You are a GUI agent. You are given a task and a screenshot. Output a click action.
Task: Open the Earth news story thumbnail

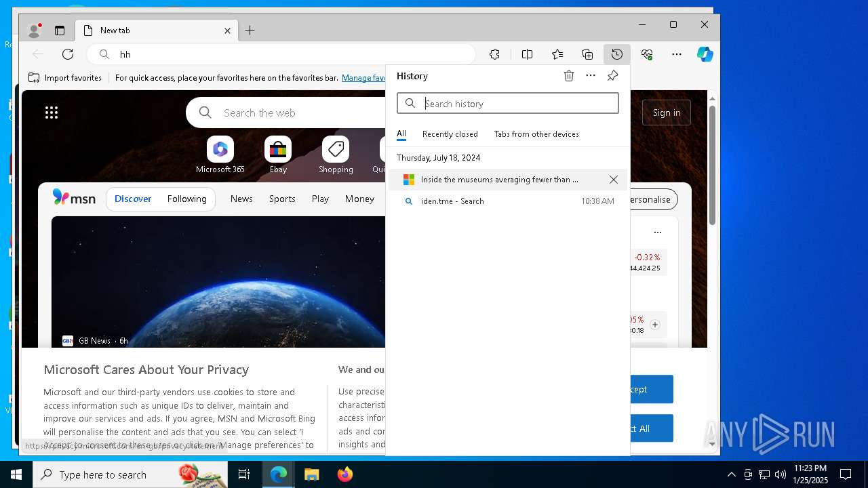218,281
